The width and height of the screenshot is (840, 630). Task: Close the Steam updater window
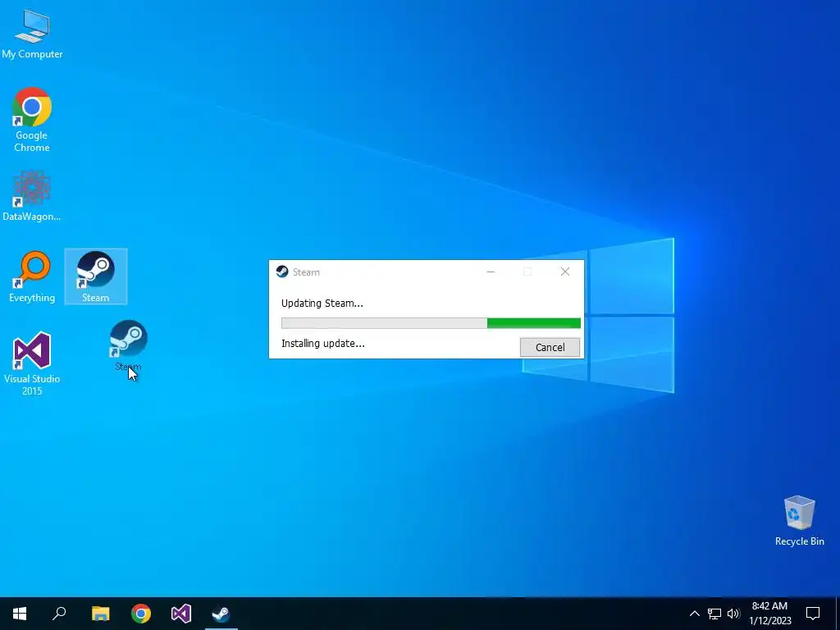click(565, 272)
